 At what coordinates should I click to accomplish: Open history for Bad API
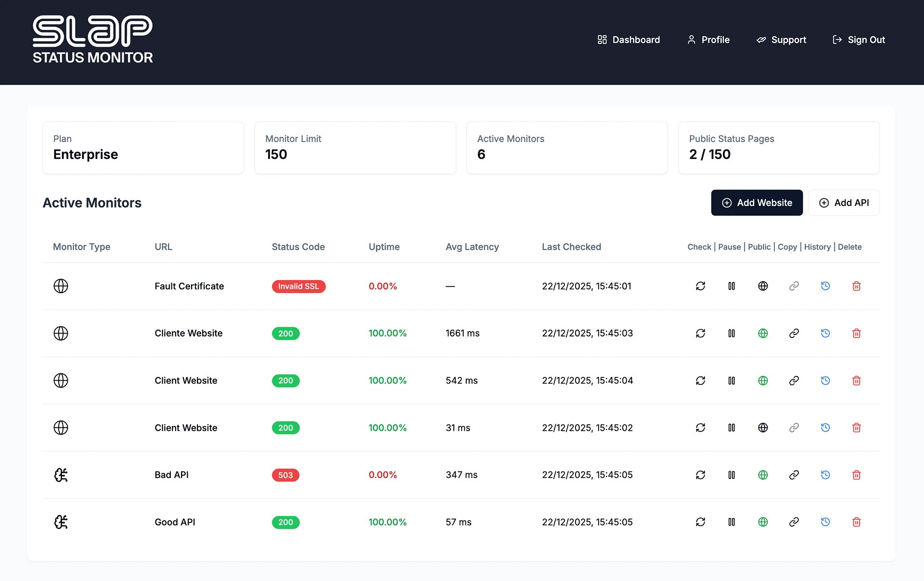(826, 475)
